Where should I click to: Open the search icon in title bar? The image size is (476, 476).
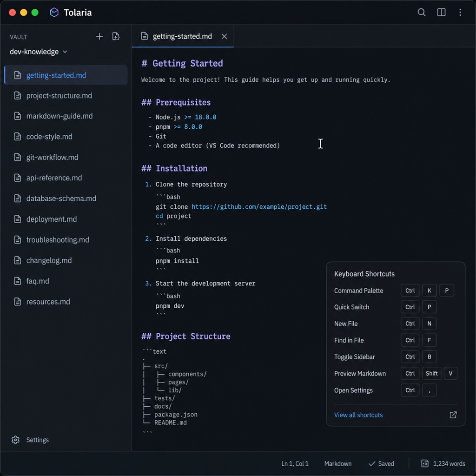coord(421,13)
